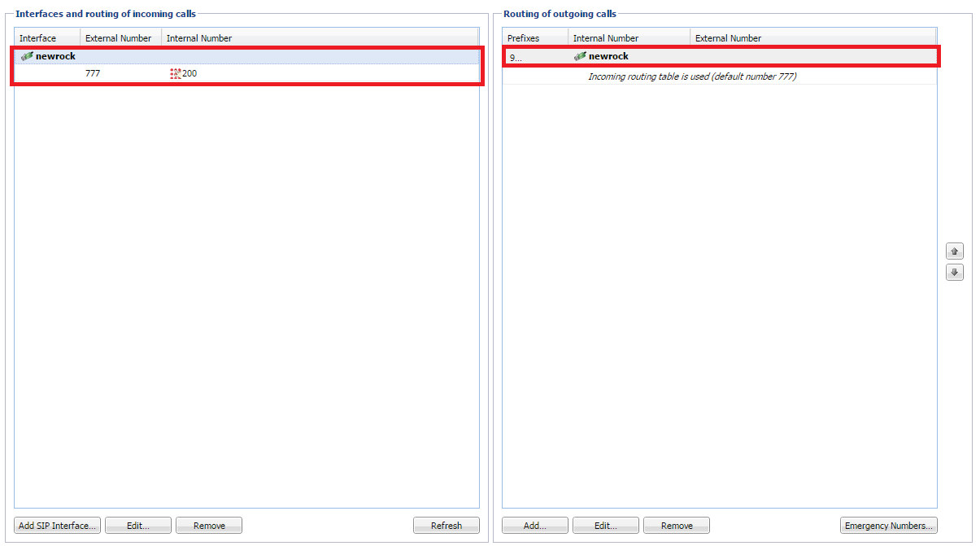Click the Prefixes column header

tap(524, 38)
